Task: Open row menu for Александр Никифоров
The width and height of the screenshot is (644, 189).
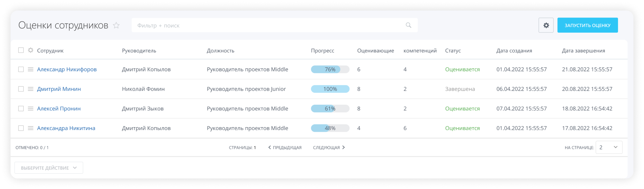Action: [x=31, y=70]
